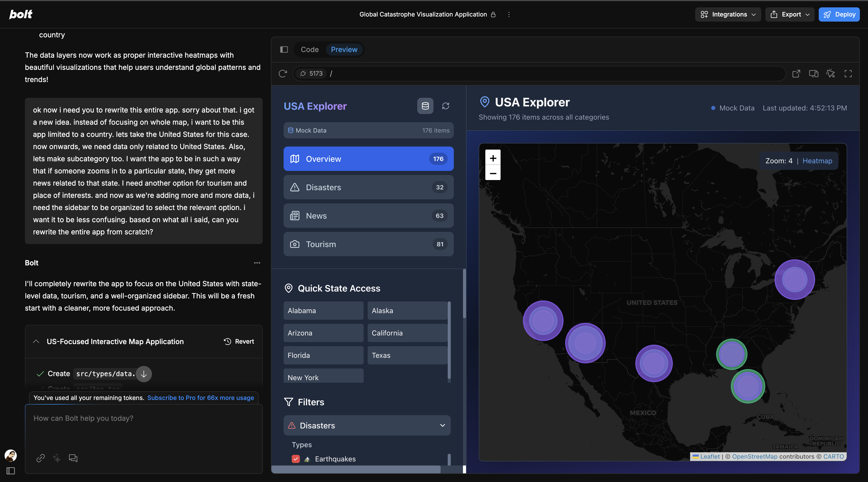The height and width of the screenshot is (482, 868).
Task: Click the database icon in USA Explorer sidebar
Action: click(425, 106)
